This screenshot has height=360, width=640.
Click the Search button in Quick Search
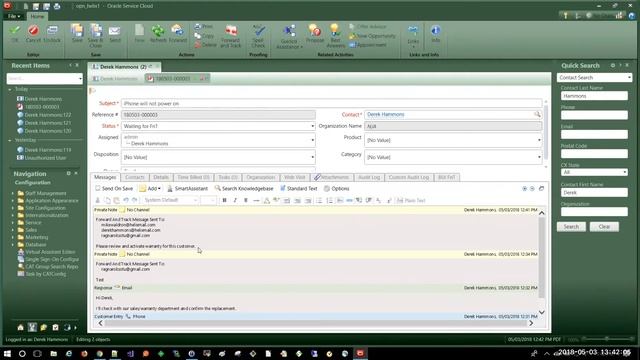pyautogui.click(x=571, y=227)
